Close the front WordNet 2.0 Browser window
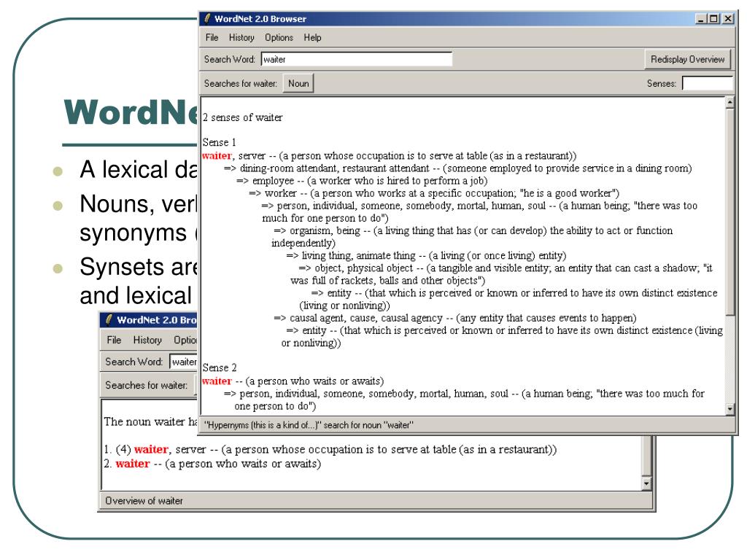This screenshot has width=747, height=560. (728, 19)
